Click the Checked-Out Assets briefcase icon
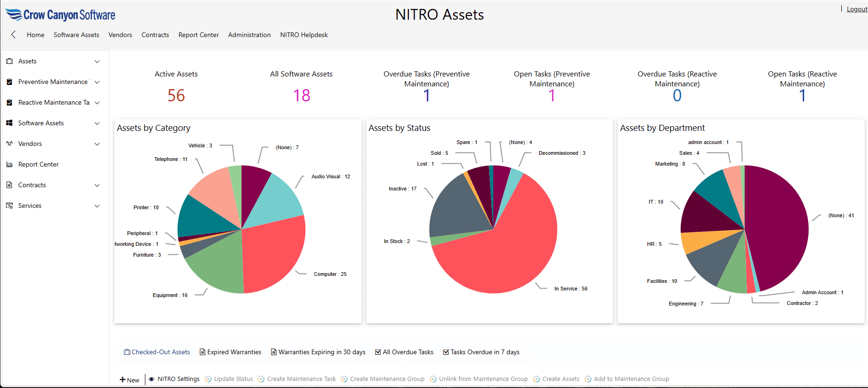Screen dimensions: 868x388 pos(127,352)
